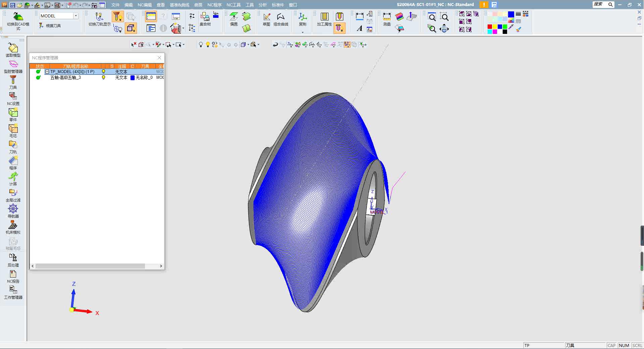Open the MODEL coordinate system dropdown
This screenshot has width=644, height=349.
pyautogui.click(x=76, y=16)
